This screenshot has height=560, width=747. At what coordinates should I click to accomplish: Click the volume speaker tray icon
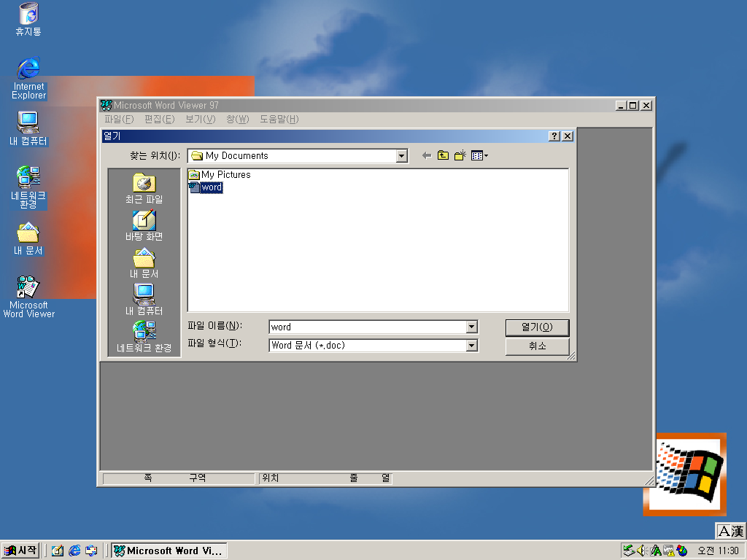tap(640, 551)
